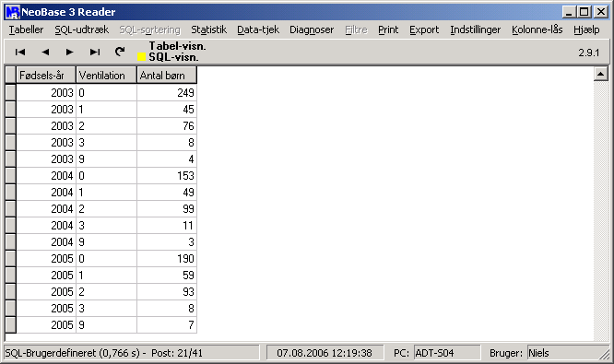This screenshot has height=364, width=614.
Task: Click the vertical scrollbar track
Action: [x=601, y=211]
